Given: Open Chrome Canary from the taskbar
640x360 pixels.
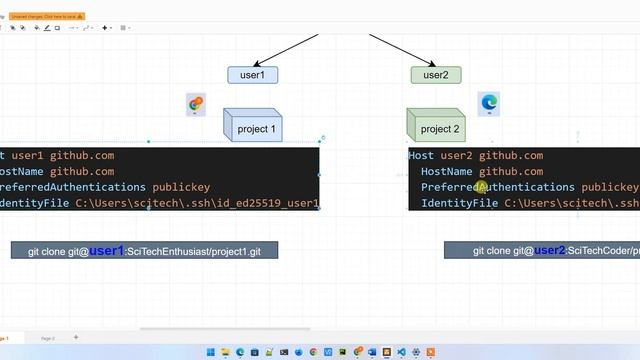Looking at the screenshot, I should tap(358, 352).
